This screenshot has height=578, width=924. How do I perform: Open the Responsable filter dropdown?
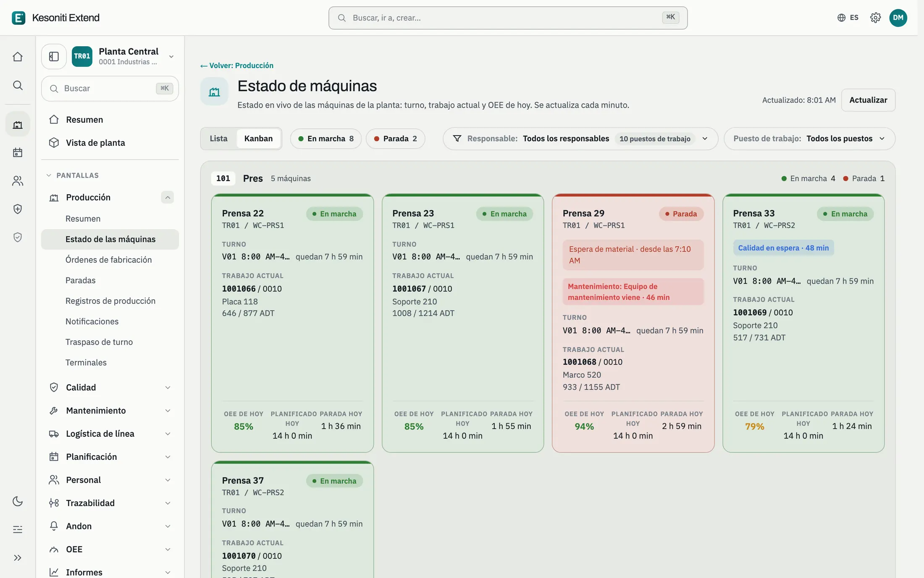(580, 139)
